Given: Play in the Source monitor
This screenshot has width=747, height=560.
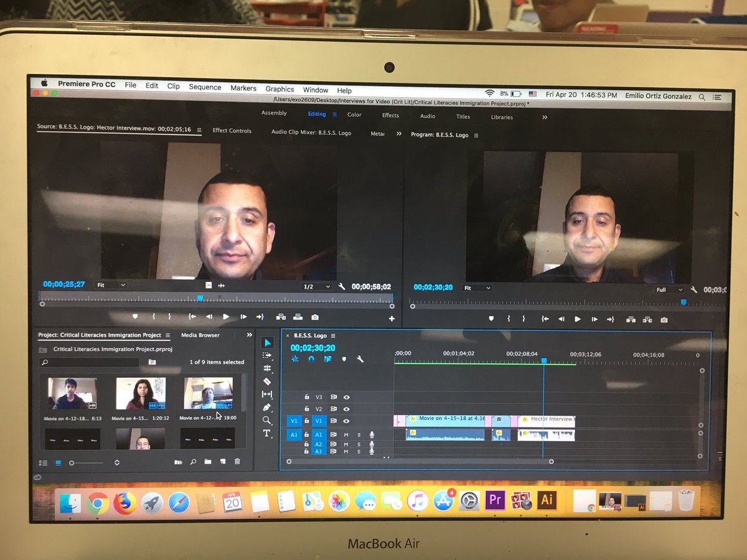Looking at the screenshot, I should coord(226,317).
